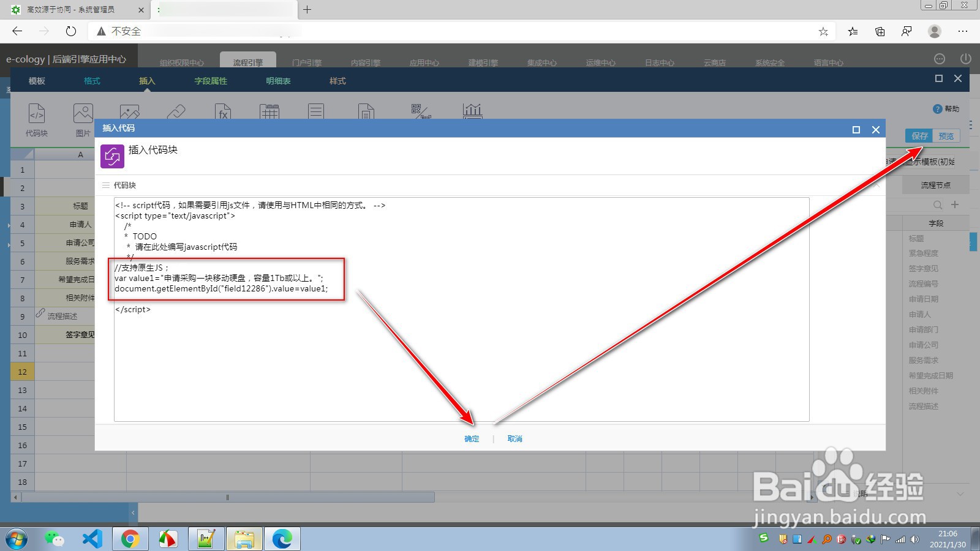Select 相关附件 in the field list
This screenshot has width=980, height=551.
pyautogui.click(x=923, y=391)
